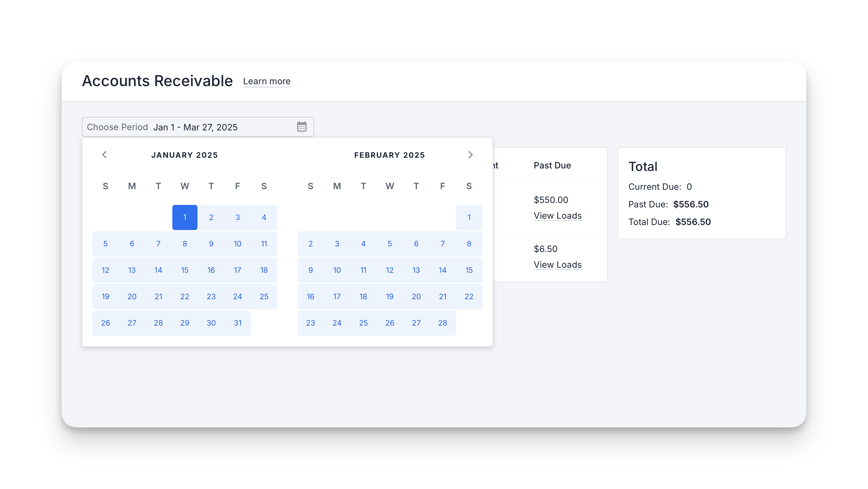The height and width of the screenshot is (489, 868).
Task: Click the Past Due column header
Action: point(552,165)
